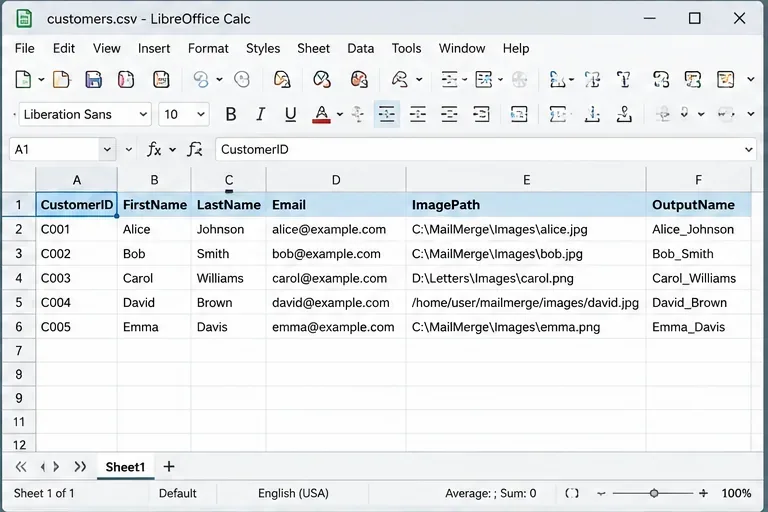Click the zoom slider handle
Viewport: 768px width, 512px height.
[654, 493]
